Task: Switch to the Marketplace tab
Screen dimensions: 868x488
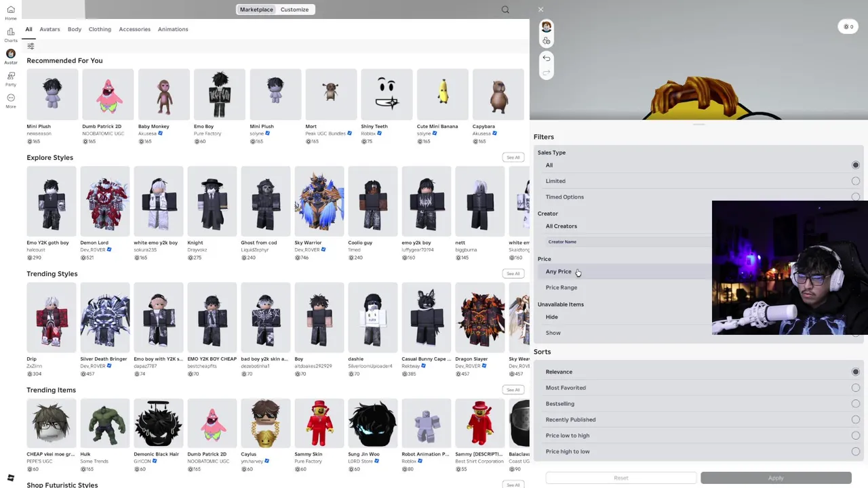Action: [256, 9]
